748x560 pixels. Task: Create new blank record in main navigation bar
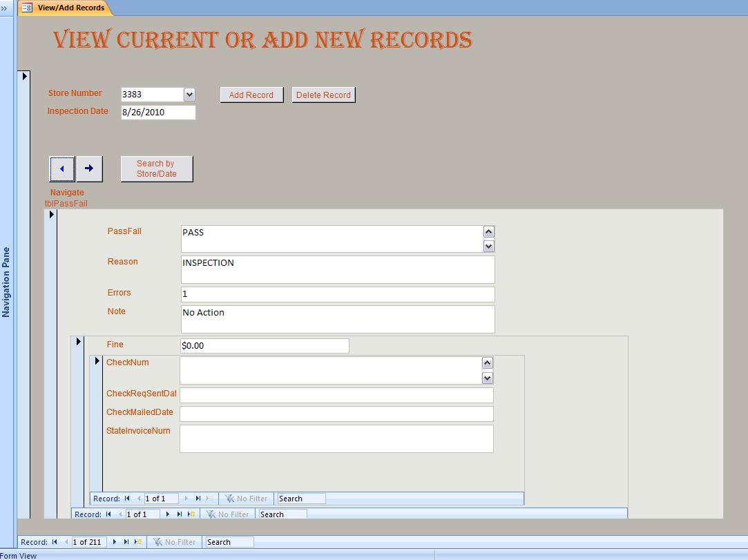[138, 542]
